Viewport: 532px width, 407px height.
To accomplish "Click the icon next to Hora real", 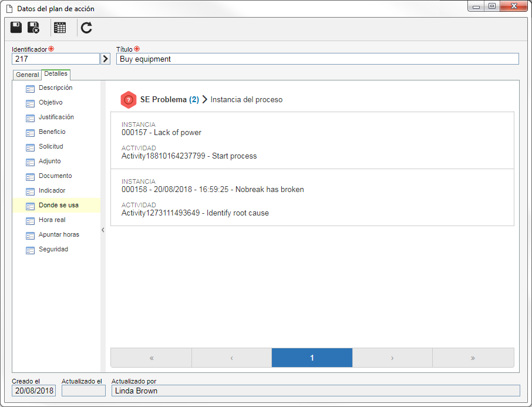I will coord(30,221).
